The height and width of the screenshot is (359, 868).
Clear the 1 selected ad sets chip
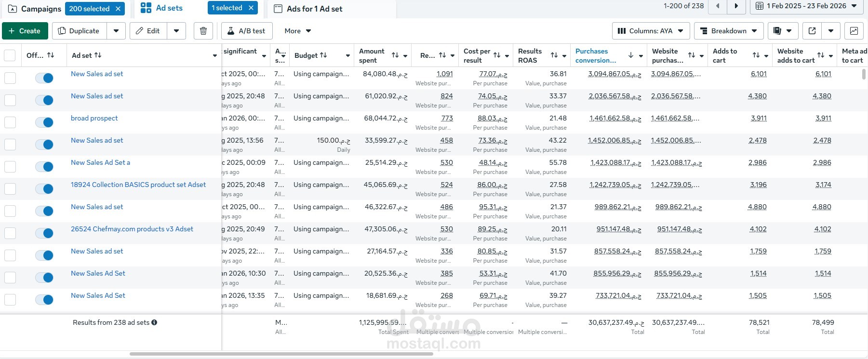(x=251, y=8)
